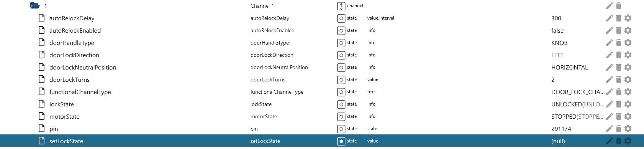This screenshot has height=149, width=644.
Task: Click the setLockState null value field
Action: point(558,141)
